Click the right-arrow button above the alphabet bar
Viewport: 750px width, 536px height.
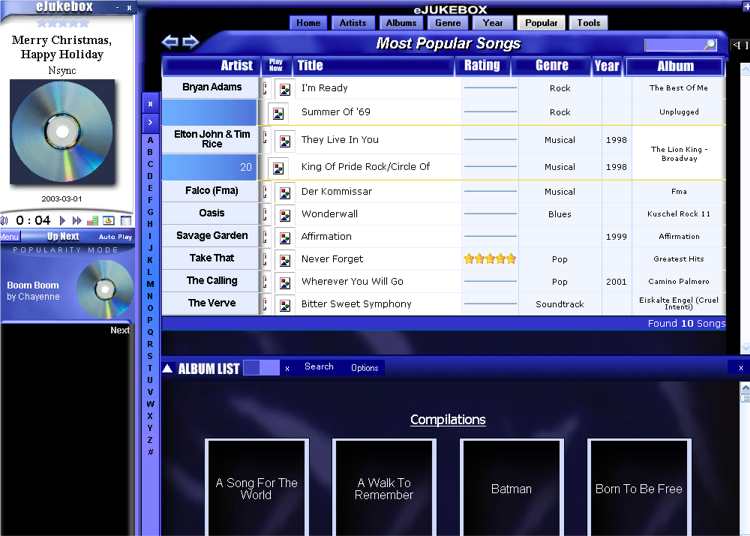[150, 122]
